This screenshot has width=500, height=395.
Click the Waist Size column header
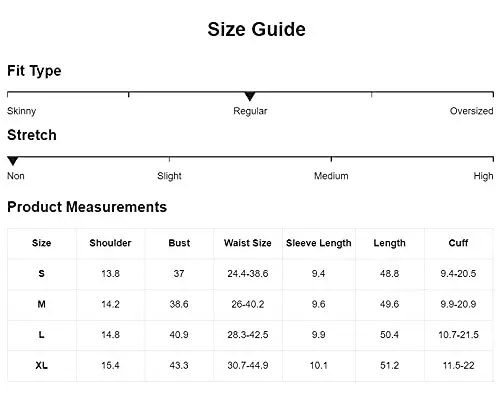click(x=248, y=243)
